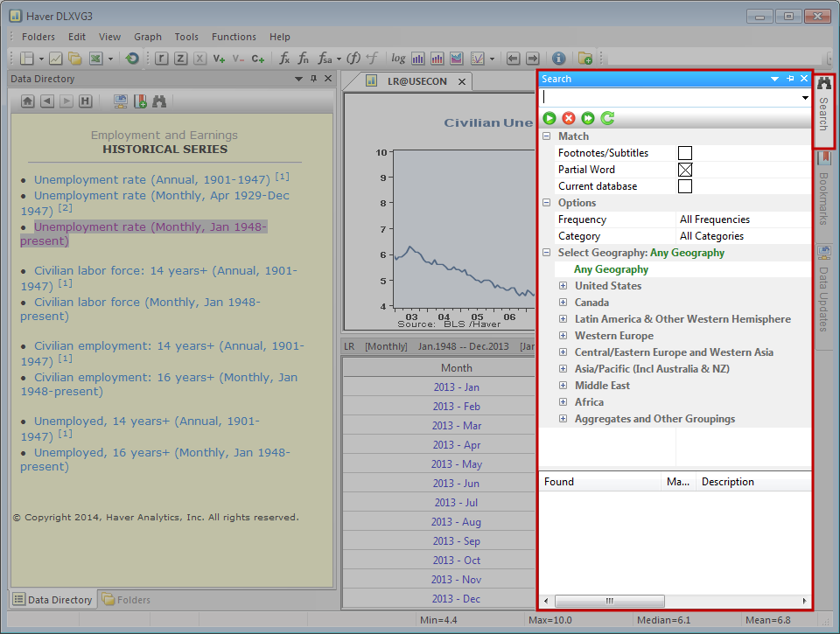Collapse the Match section
Viewport: 840px width, 634px height.
coord(546,136)
